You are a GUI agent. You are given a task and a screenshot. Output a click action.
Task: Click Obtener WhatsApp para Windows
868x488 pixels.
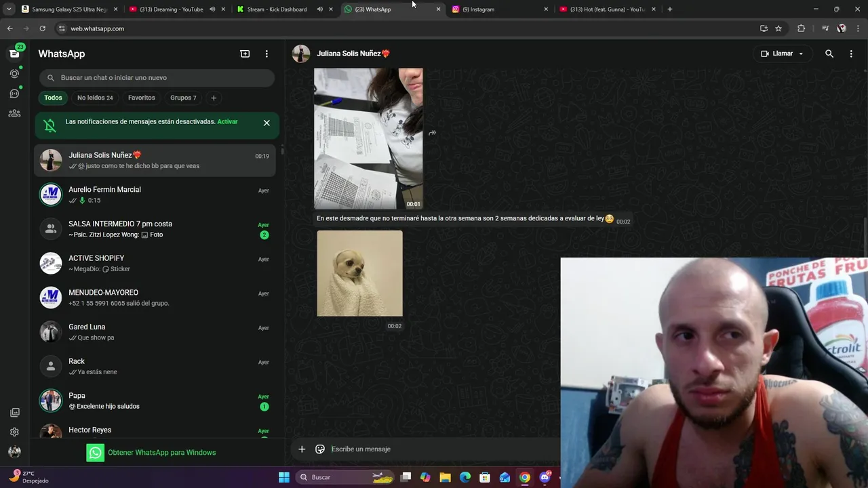pos(151,452)
